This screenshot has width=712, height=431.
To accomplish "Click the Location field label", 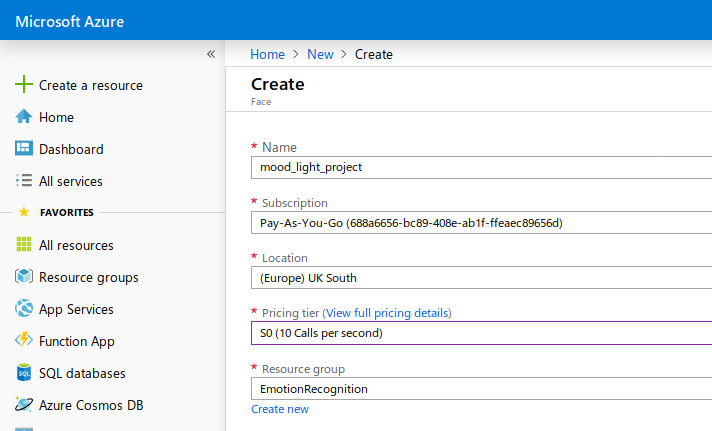I will point(285,258).
